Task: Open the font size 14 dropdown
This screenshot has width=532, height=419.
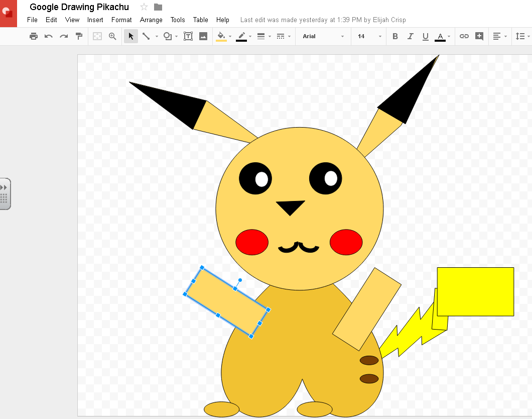Action: point(369,36)
